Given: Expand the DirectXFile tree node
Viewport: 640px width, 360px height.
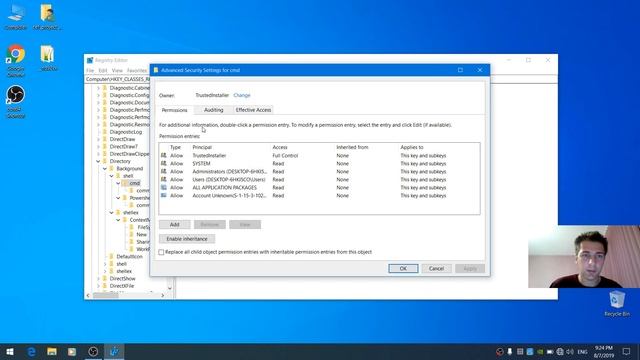Looking at the screenshot, I should coord(98,286).
